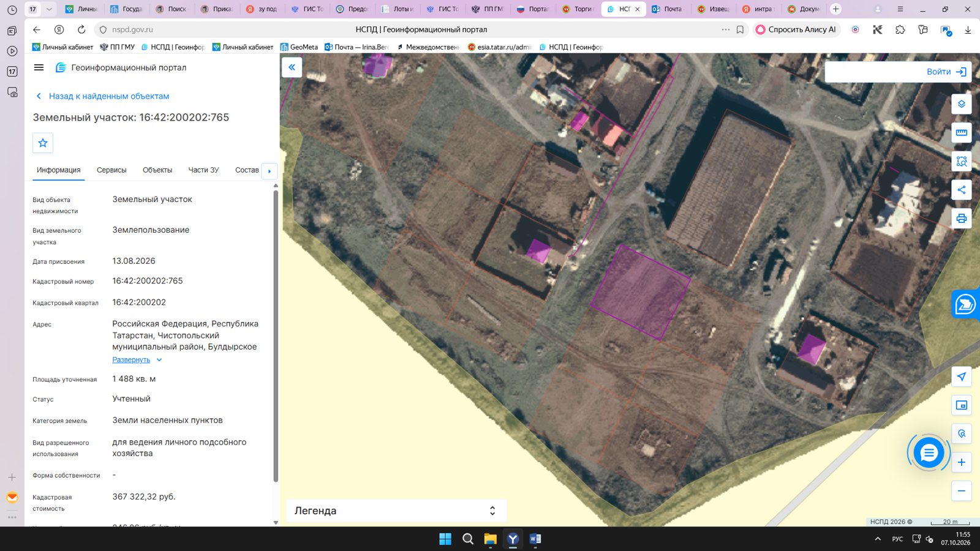Expand the Легенда panel

click(x=396, y=511)
